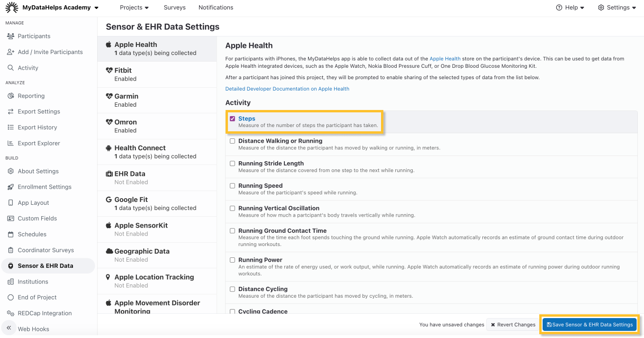The width and height of the screenshot is (644, 338).
Task: Click the Enrollment Settings rocket icon
Action: pyautogui.click(x=10, y=187)
